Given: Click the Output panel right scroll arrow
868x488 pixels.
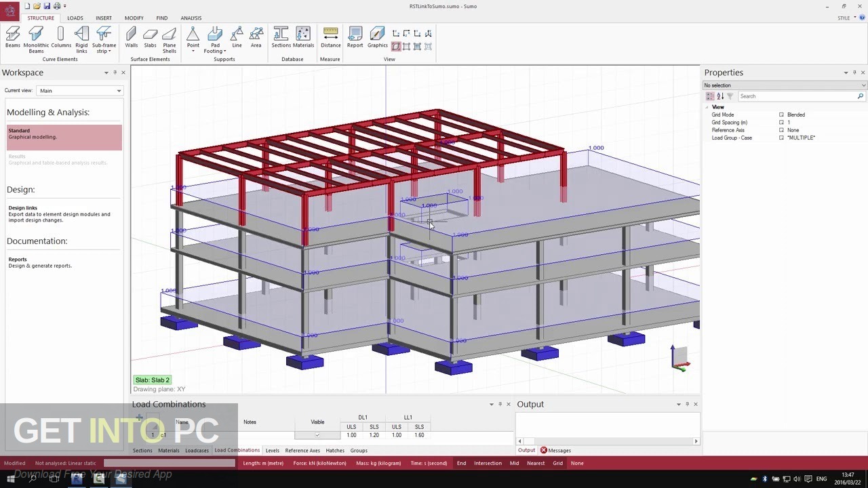Looking at the screenshot, I should (696, 441).
